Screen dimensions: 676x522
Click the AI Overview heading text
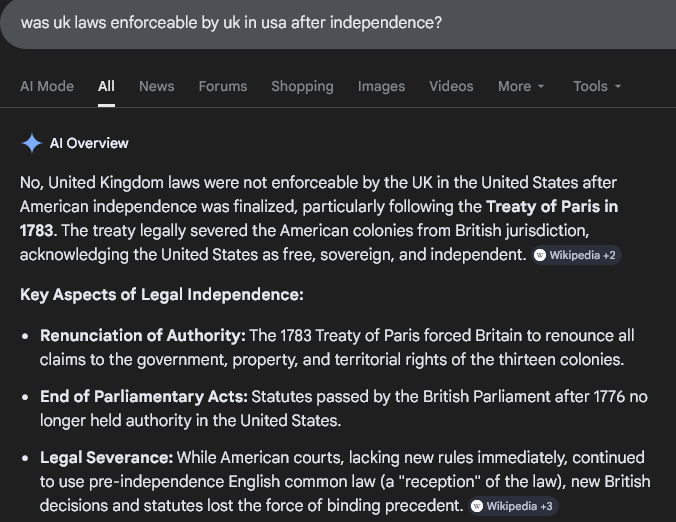[x=89, y=143]
